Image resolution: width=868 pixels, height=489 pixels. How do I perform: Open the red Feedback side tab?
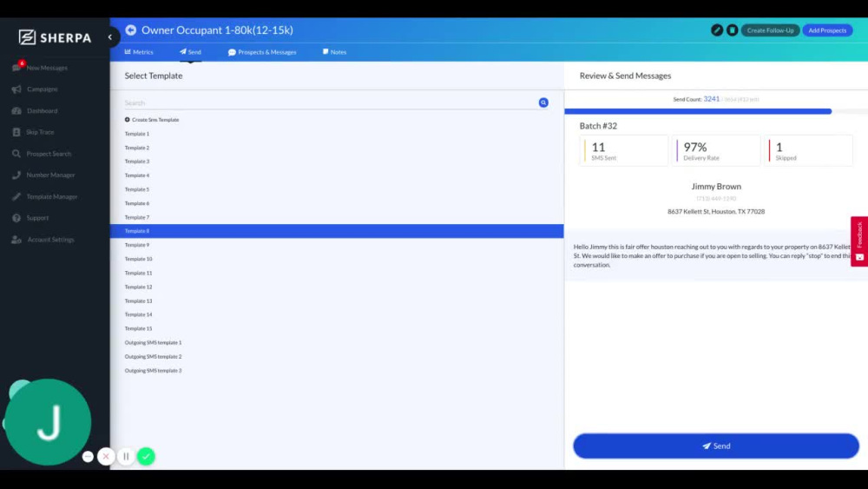coord(859,241)
